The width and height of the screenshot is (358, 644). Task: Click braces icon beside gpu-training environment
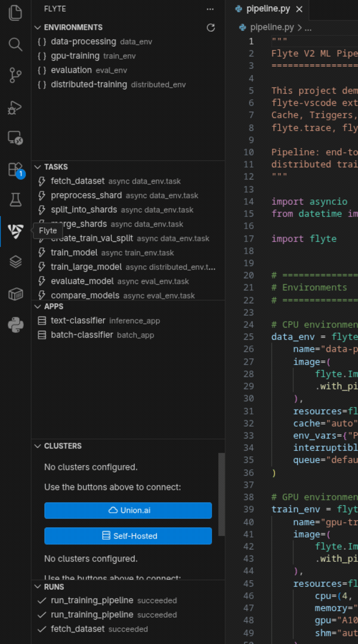click(42, 56)
